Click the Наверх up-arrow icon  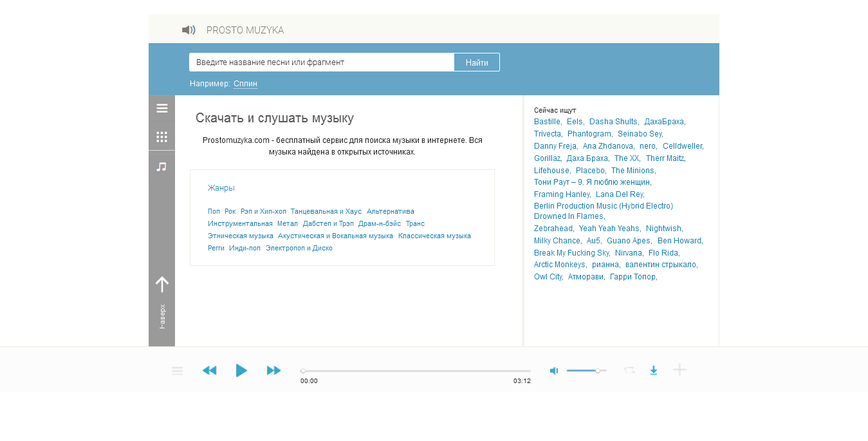click(x=162, y=285)
